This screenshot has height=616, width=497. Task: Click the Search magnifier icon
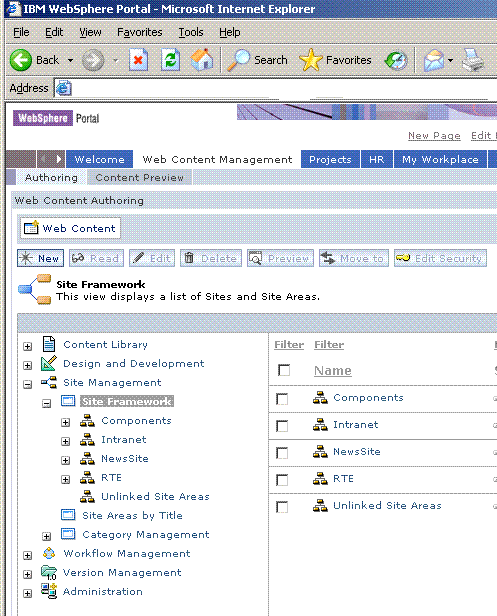coord(238,60)
